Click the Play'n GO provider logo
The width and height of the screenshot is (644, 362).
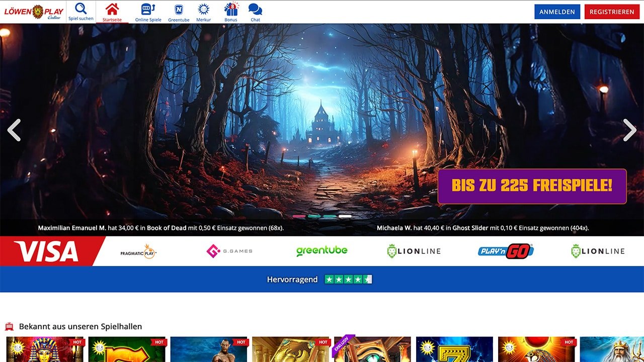coord(505,251)
